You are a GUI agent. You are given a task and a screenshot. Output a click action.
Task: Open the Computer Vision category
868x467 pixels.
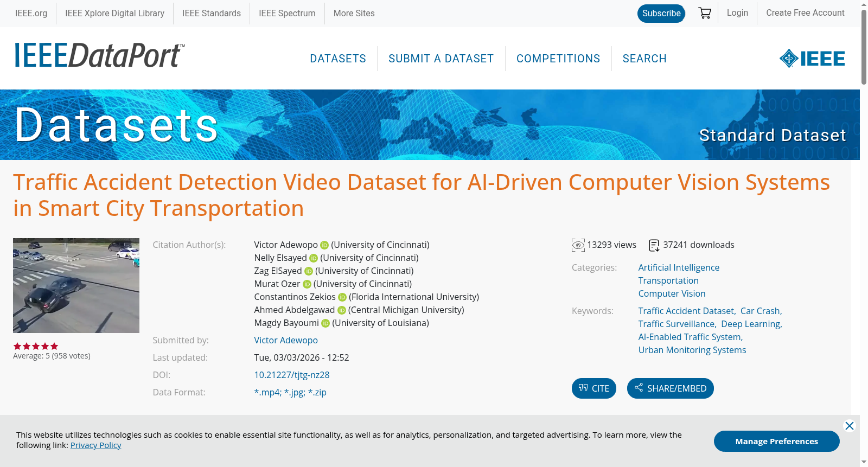pos(672,294)
